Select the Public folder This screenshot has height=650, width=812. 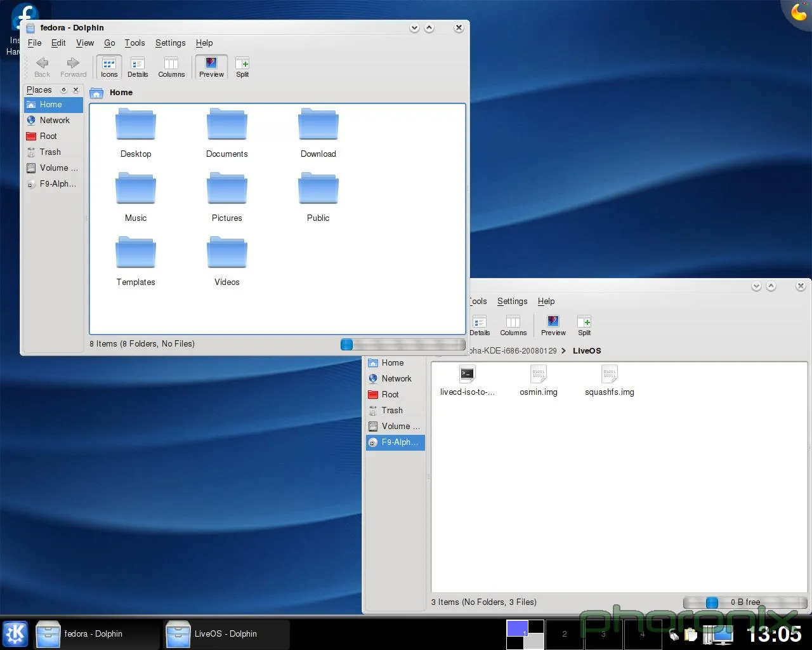pos(318,197)
